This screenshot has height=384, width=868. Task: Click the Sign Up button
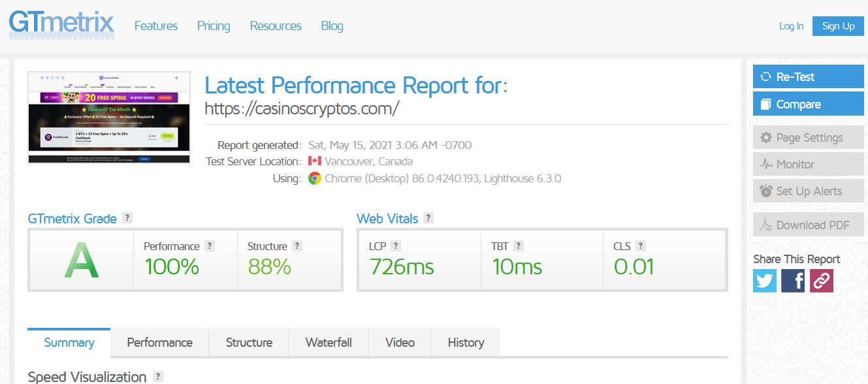tap(838, 26)
